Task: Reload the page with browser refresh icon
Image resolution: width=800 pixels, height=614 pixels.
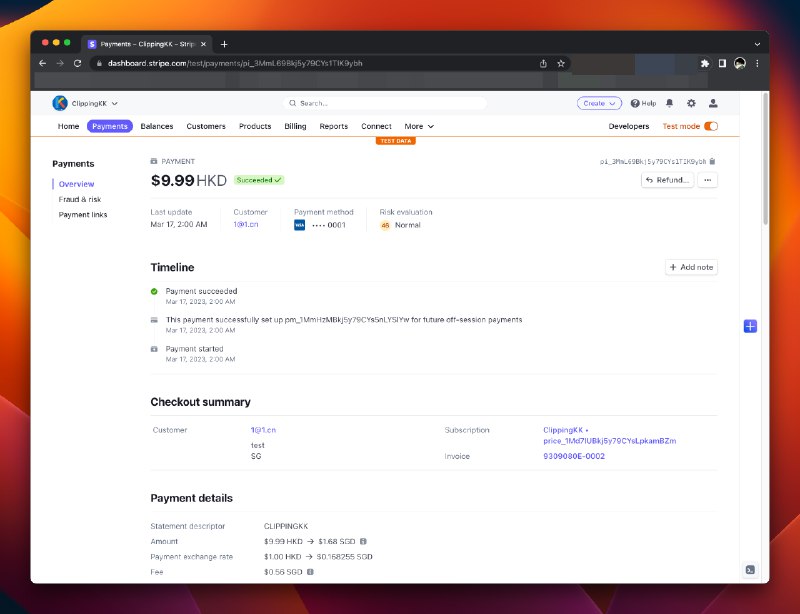Action: pyautogui.click(x=77, y=63)
